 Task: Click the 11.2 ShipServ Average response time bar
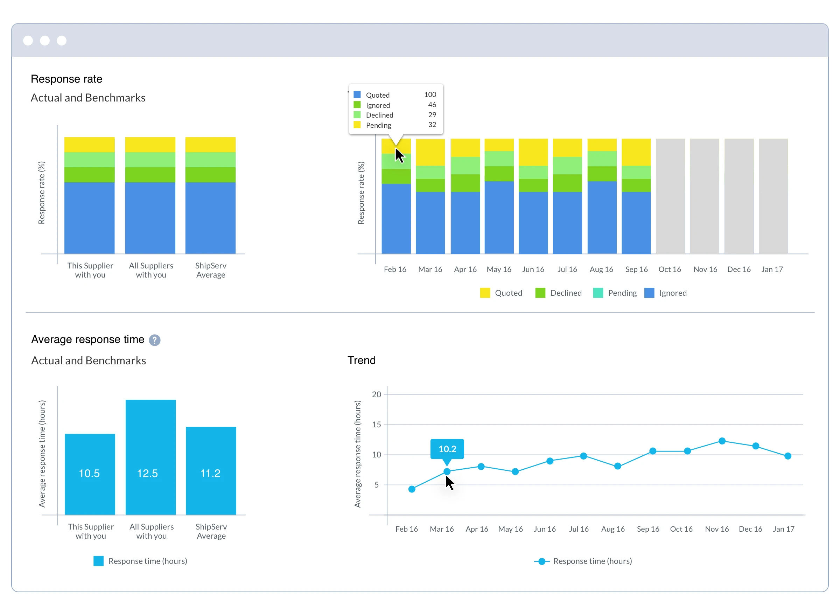pyautogui.click(x=211, y=471)
